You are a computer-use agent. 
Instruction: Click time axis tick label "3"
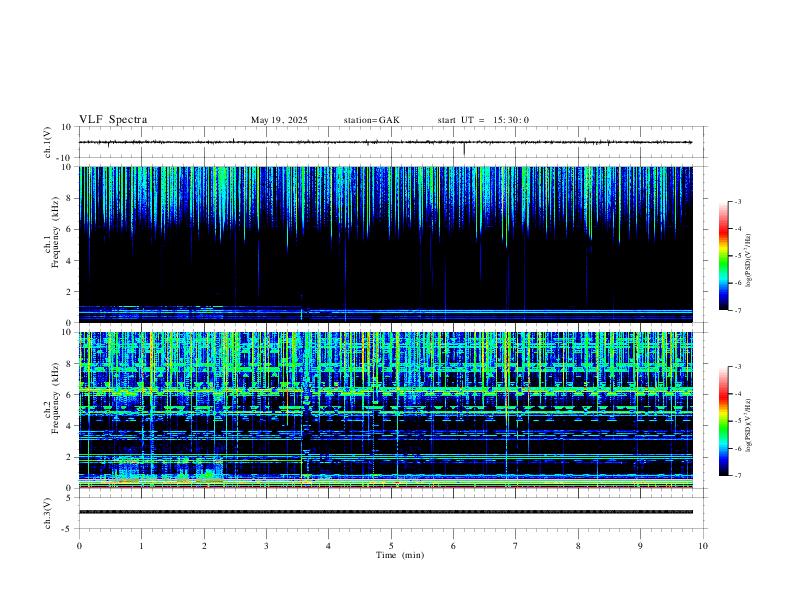click(266, 546)
